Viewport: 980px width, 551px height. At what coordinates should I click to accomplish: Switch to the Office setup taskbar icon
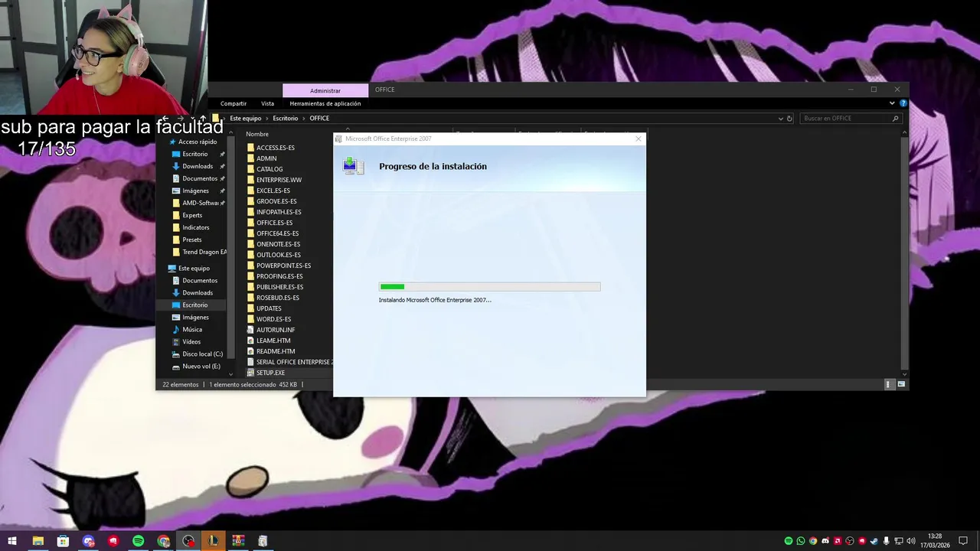[263, 541]
